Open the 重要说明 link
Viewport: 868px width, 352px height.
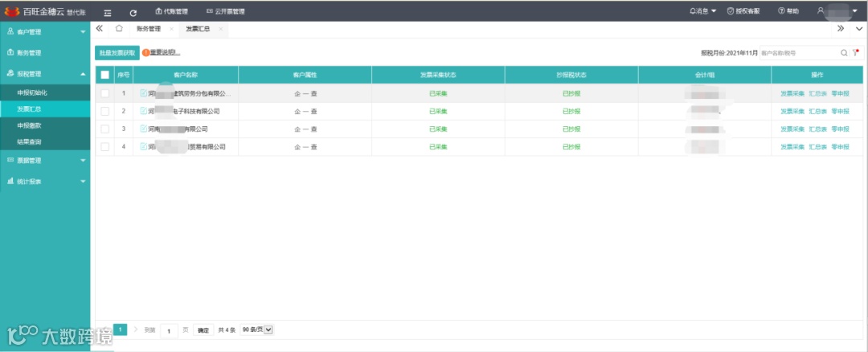point(165,52)
